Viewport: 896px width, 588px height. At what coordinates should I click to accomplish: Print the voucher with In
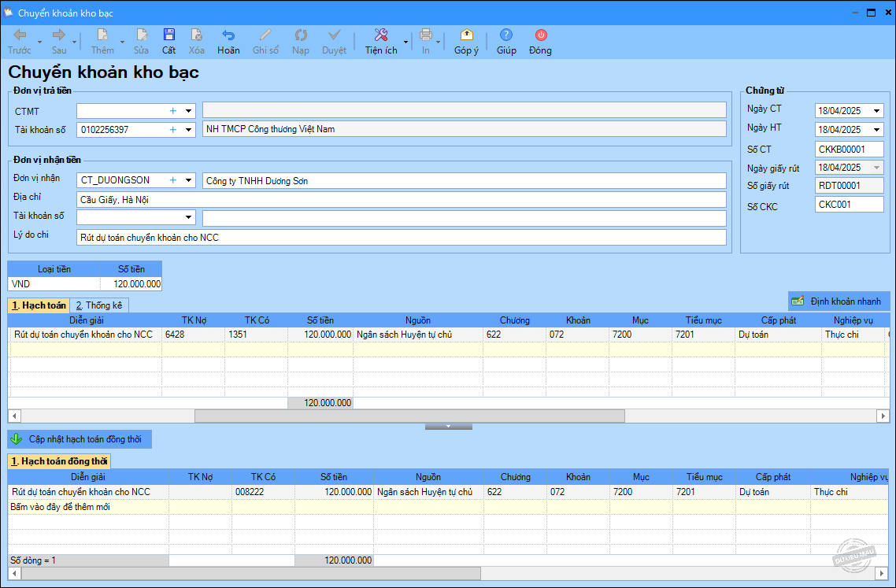[x=426, y=42]
